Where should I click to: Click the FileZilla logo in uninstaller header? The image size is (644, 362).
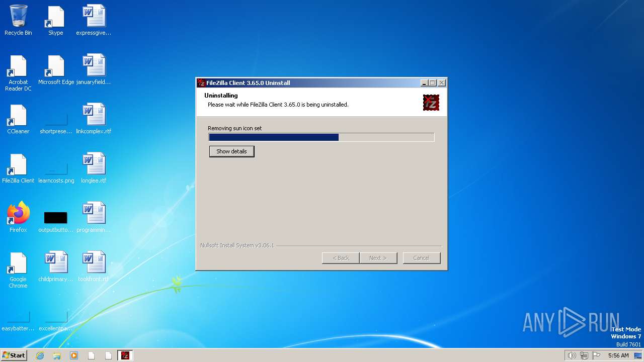click(431, 103)
